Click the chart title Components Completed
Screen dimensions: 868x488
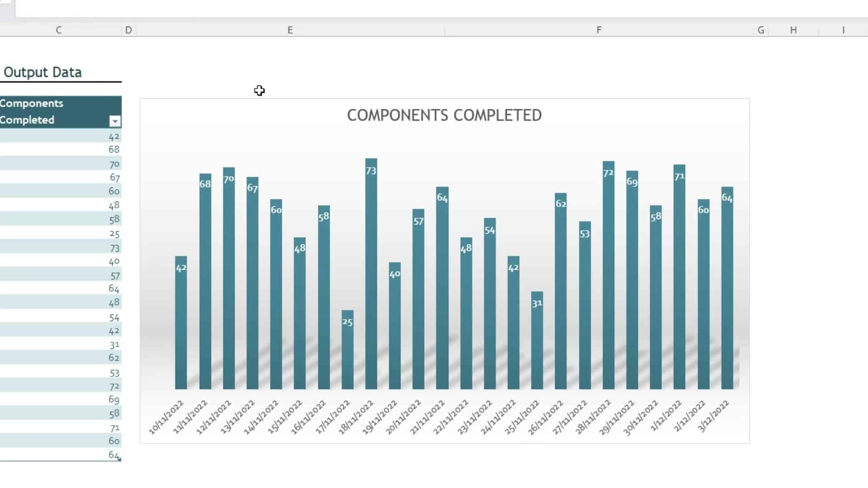click(443, 114)
